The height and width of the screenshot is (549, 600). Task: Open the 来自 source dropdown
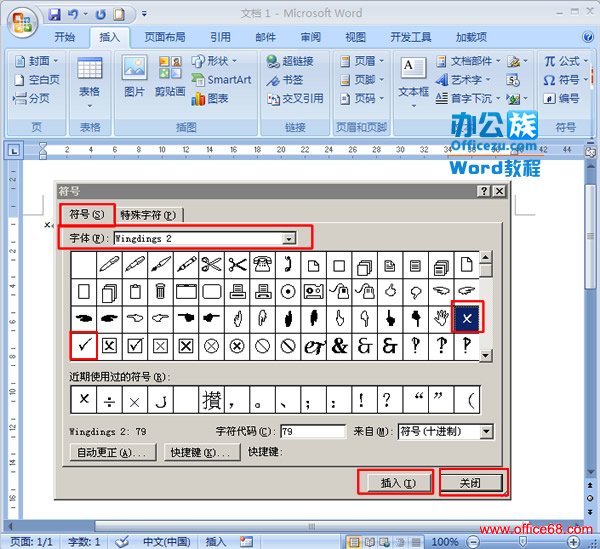pos(486,432)
